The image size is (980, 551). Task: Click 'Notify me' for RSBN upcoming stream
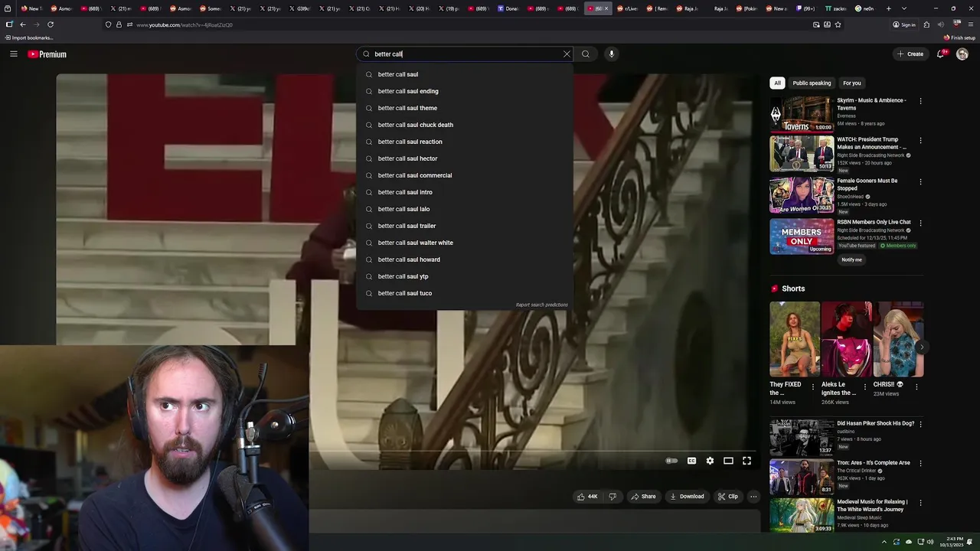(851, 259)
